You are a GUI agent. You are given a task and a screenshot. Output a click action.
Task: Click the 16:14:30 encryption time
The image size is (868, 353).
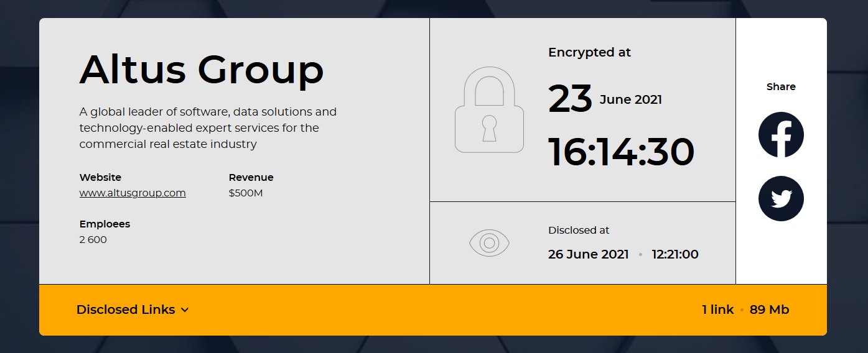tap(621, 152)
